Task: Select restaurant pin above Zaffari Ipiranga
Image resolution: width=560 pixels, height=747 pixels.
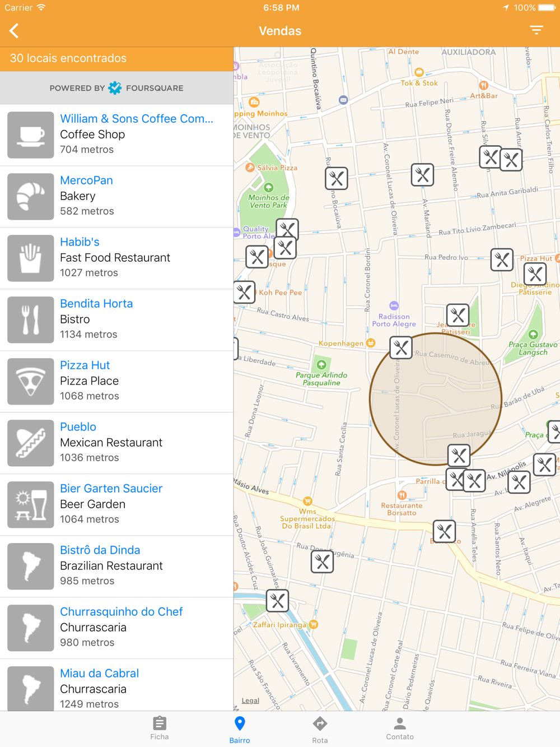Action: click(x=277, y=601)
